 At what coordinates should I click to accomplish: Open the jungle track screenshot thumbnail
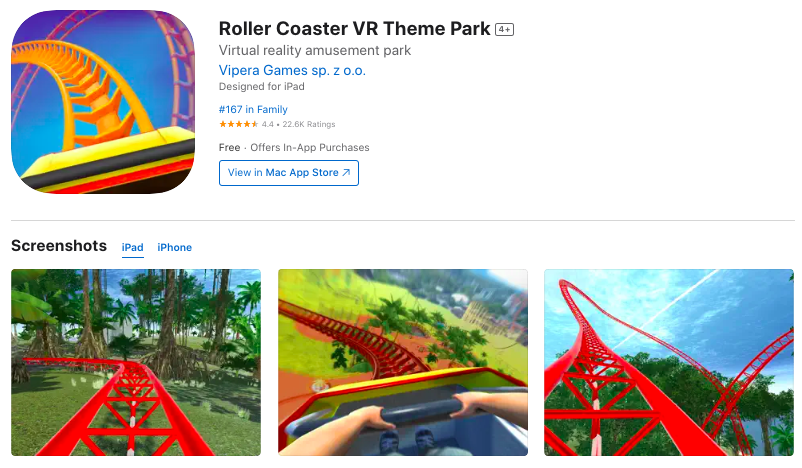pos(136,363)
